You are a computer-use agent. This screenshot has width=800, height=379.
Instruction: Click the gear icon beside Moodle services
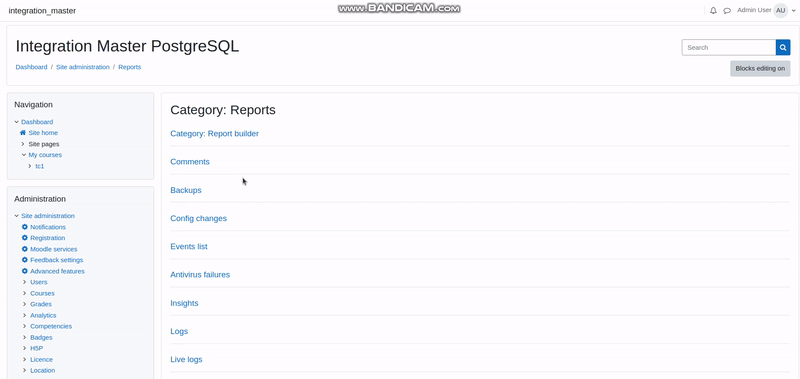24,249
